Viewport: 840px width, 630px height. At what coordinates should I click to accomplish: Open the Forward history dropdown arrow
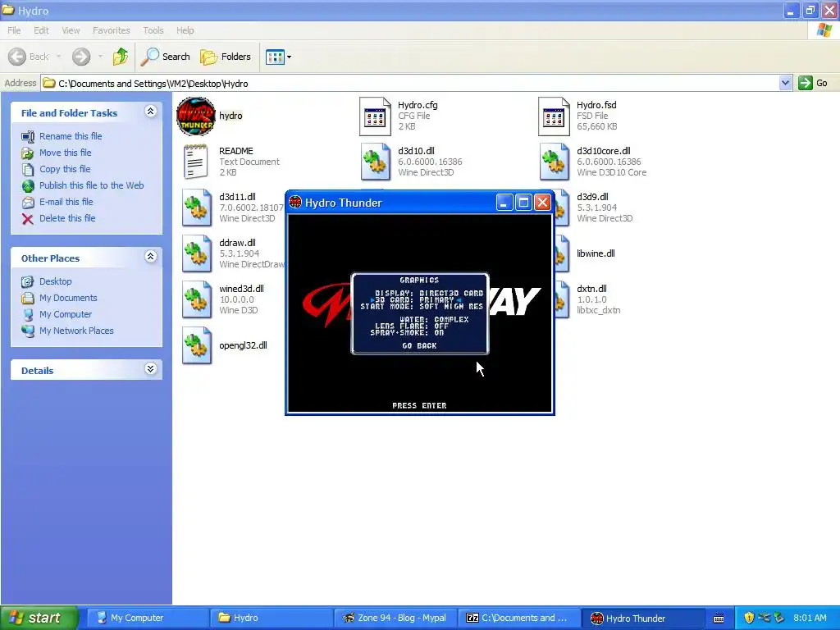point(100,57)
